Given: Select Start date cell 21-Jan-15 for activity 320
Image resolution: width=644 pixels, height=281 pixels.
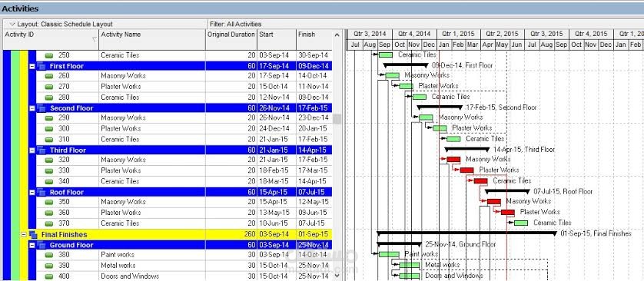Looking at the screenshot, I should (277, 160).
